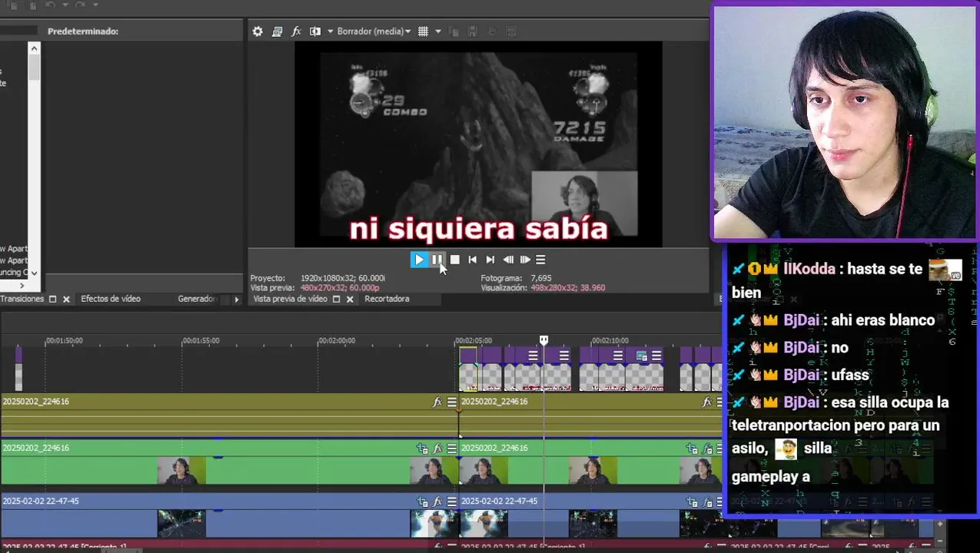Switch to the Generador tab
The image size is (980, 553).
click(x=197, y=299)
